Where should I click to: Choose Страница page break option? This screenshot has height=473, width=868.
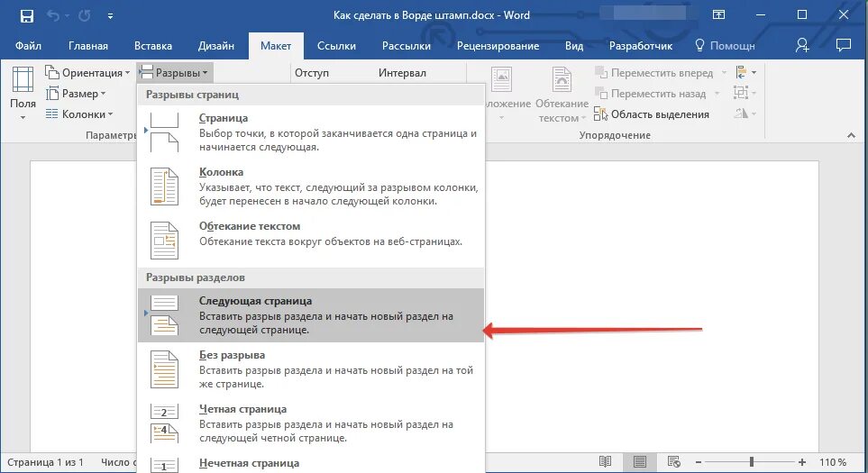click(311, 132)
